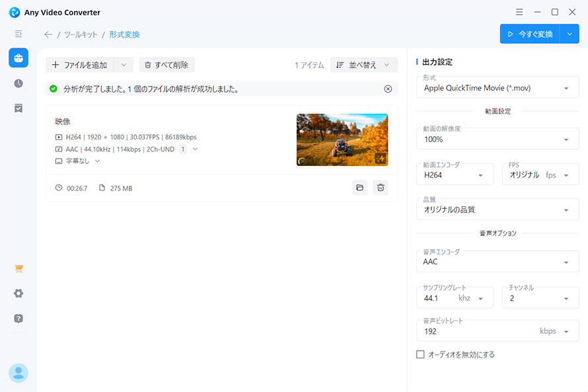The image size is (588, 392).
Task: Open the output folder for the video
Action: pyautogui.click(x=359, y=188)
